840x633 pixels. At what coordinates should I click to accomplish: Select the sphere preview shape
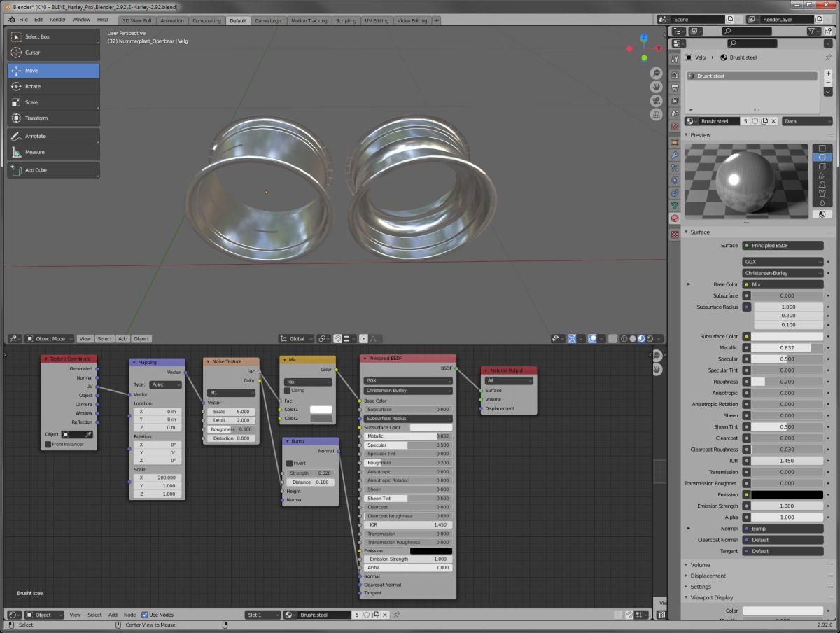click(x=822, y=158)
